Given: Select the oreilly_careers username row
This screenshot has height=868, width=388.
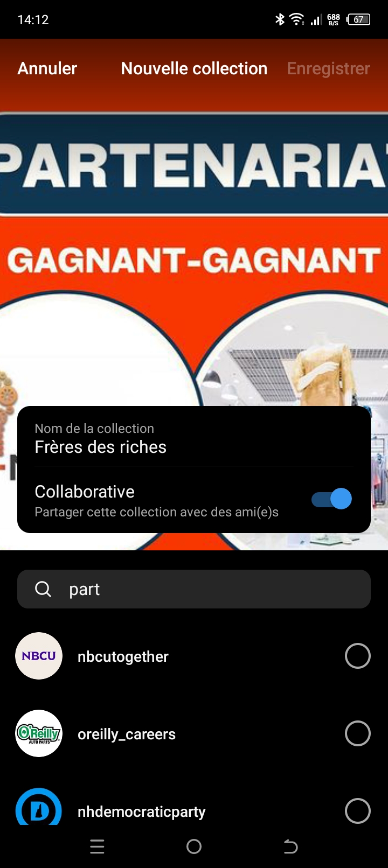Looking at the screenshot, I should (x=194, y=733).
